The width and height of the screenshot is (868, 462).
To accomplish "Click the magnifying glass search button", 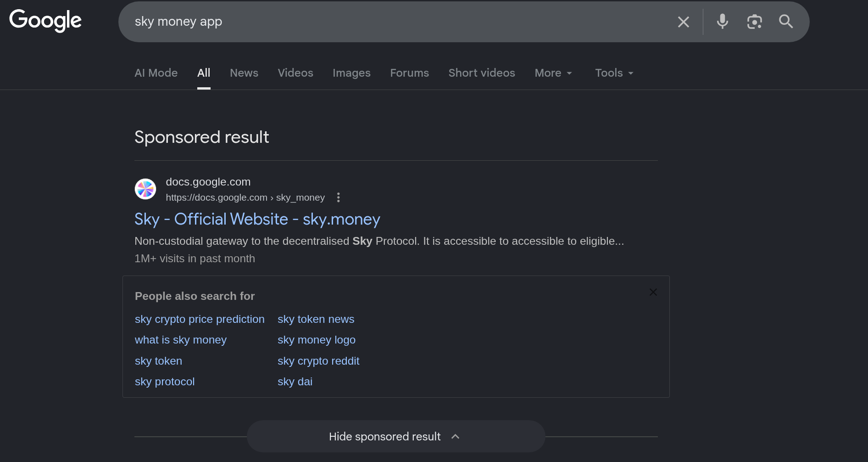I will point(785,22).
